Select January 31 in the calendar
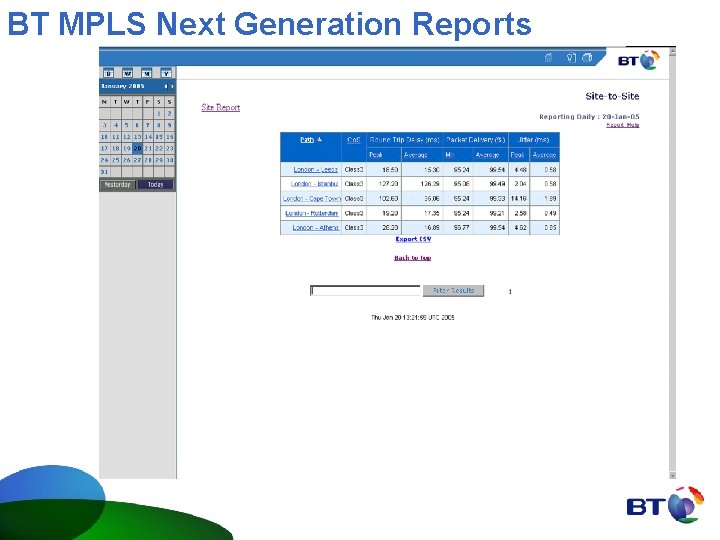Screen dimensions: 720x540 [104, 172]
